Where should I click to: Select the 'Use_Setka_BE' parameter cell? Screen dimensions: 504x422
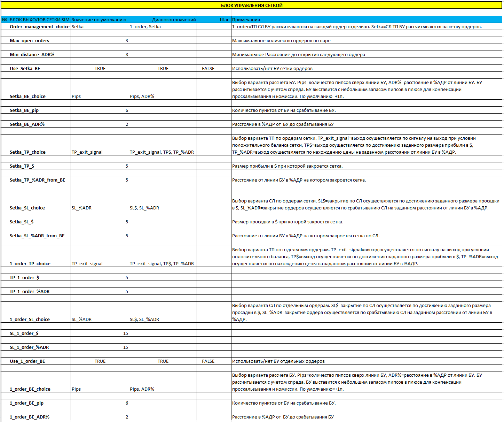click(40, 68)
